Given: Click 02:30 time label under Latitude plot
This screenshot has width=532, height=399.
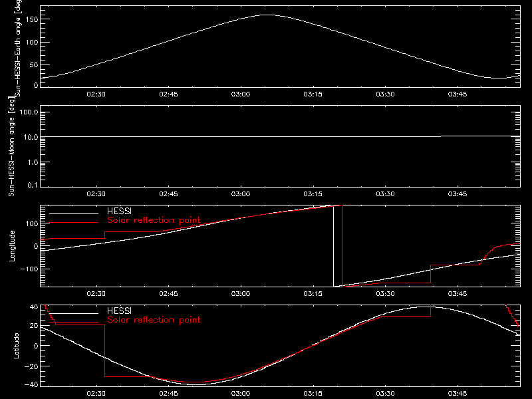Looking at the screenshot, I should tap(96, 393).
